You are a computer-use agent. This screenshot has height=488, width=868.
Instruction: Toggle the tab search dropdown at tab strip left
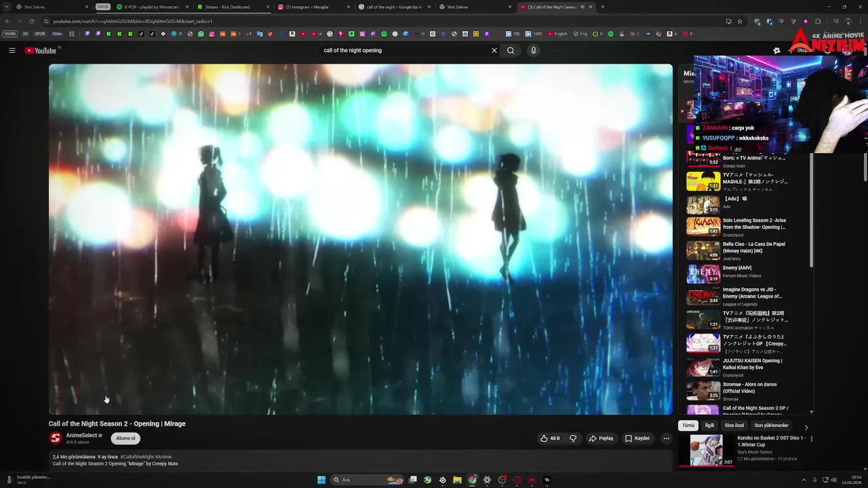(7, 7)
